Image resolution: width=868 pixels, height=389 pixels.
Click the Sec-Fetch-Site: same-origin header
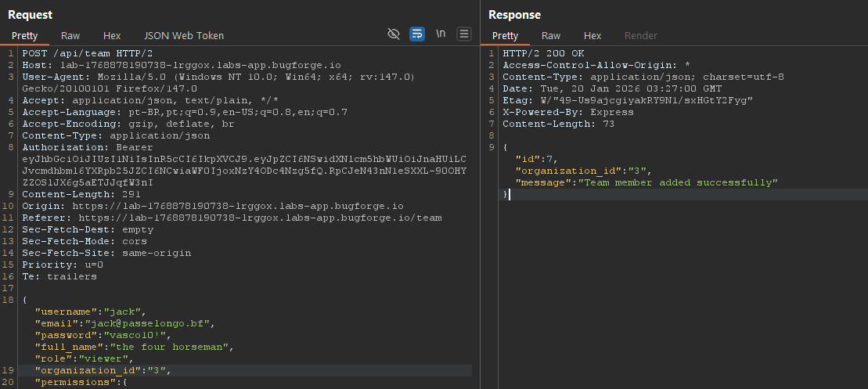pos(106,253)
